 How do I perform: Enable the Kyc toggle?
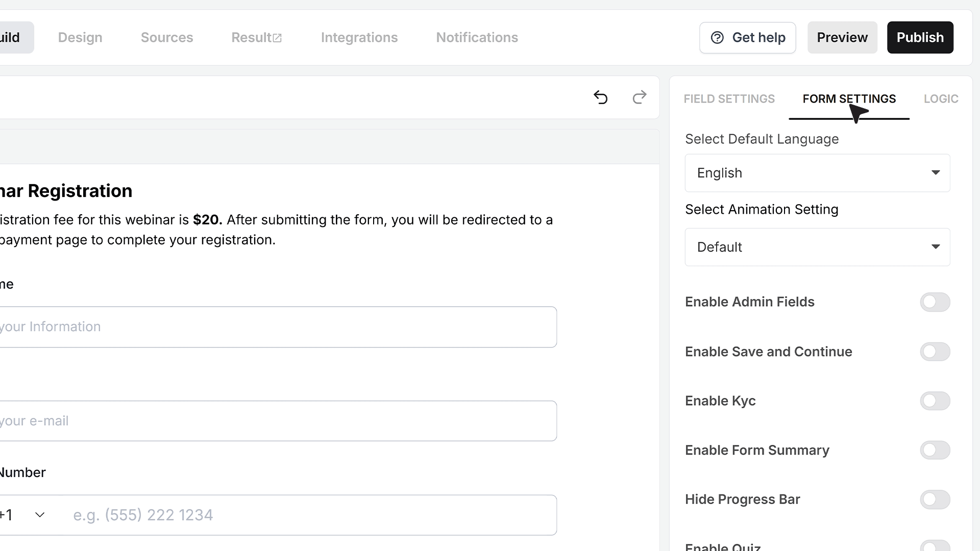pos(935,401)
